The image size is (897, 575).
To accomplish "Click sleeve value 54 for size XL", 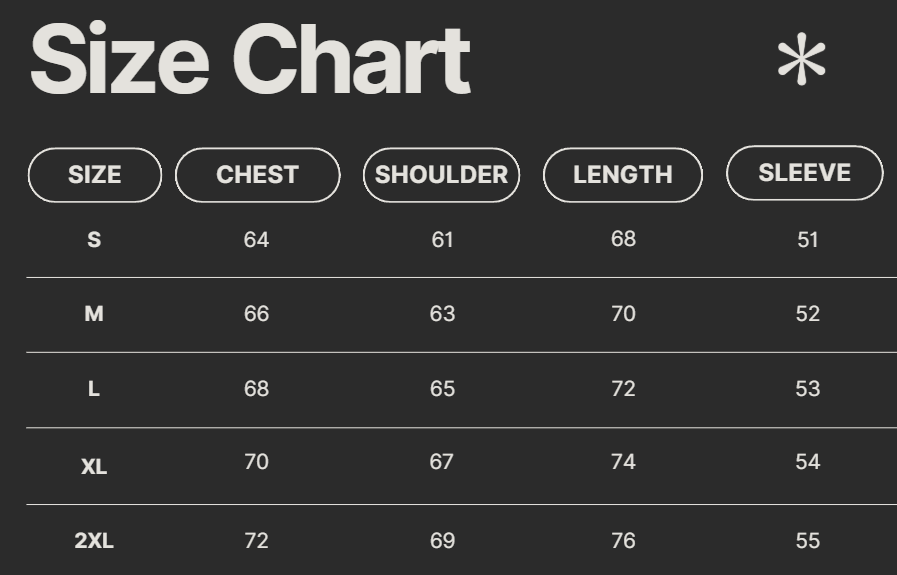I will tap(808, 462).
